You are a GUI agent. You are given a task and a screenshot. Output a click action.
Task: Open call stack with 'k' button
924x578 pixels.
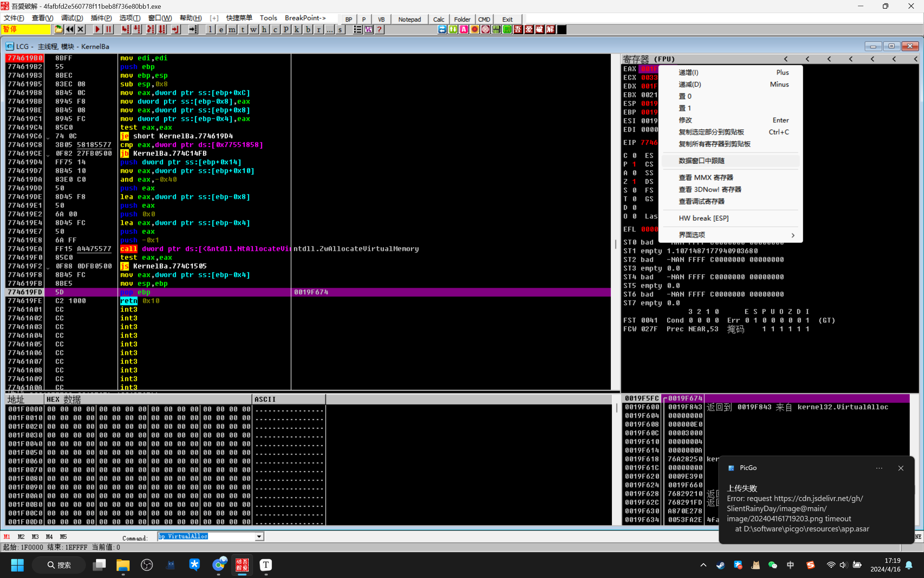(297, 29)
